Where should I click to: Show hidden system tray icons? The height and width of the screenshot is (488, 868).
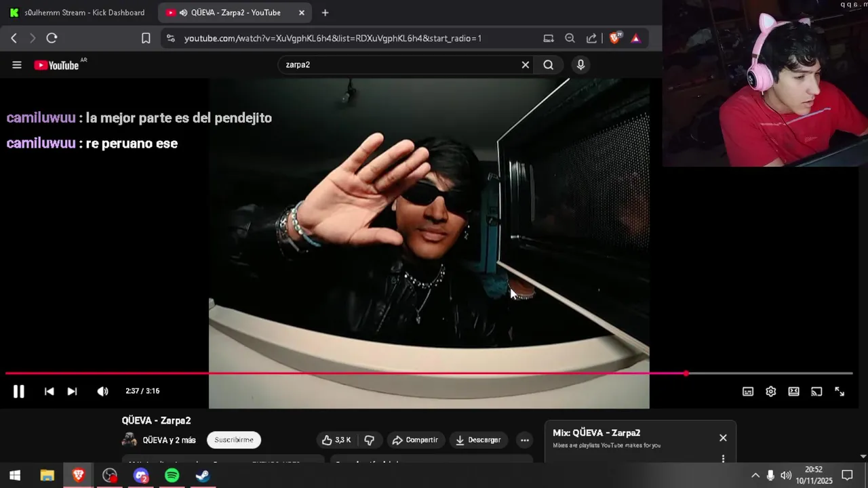(755, 476)
